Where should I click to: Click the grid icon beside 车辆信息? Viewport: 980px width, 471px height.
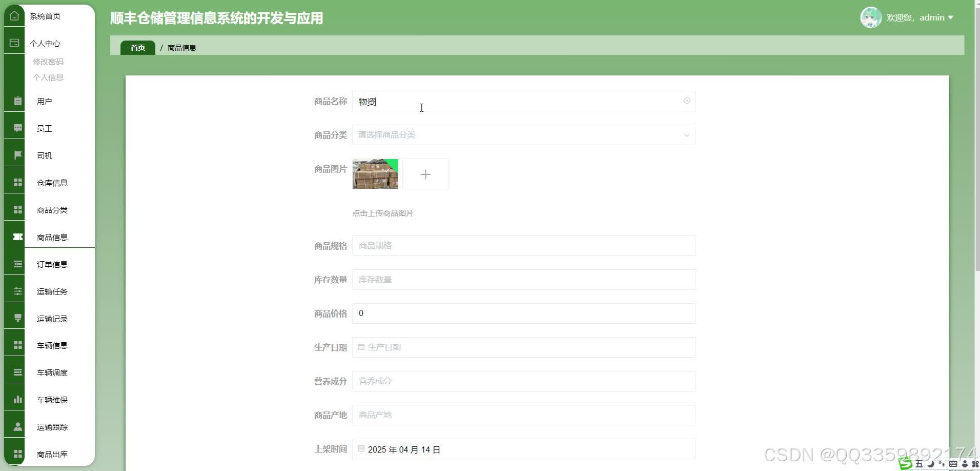click(x=18, y=345)
